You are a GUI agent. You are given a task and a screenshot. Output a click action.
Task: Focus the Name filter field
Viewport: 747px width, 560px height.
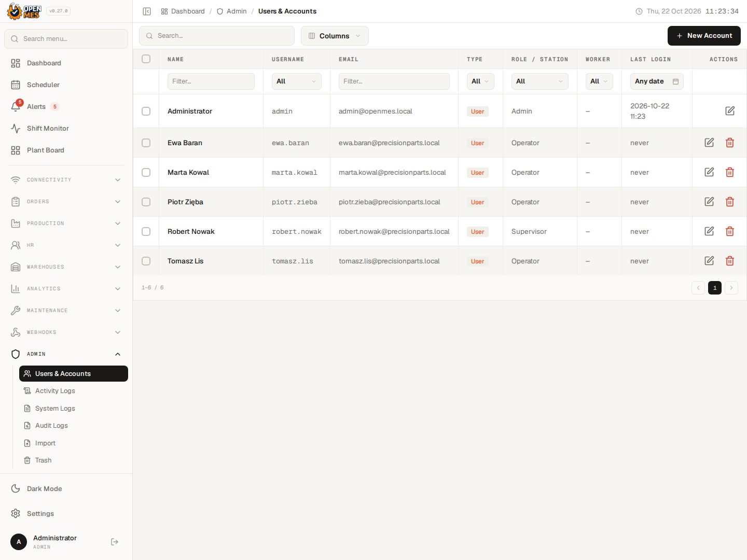tap(211, 81)
